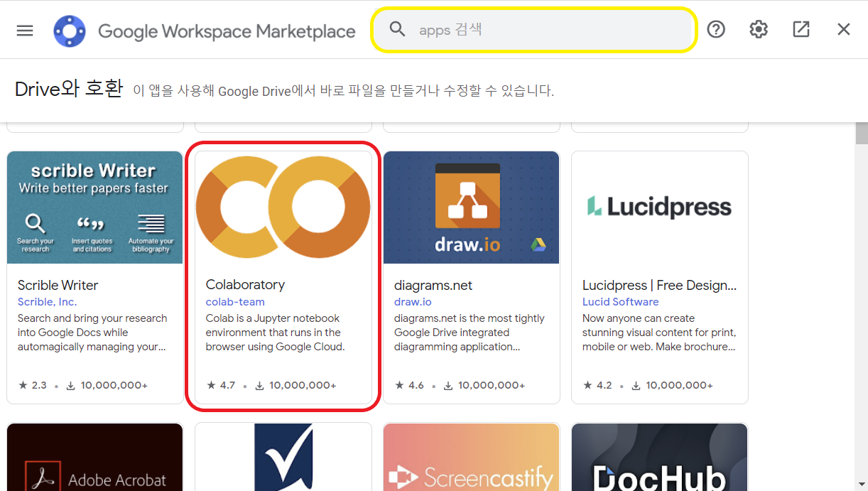
Task: Open the Adobe Acrobat app card
Action: [95, 457]
